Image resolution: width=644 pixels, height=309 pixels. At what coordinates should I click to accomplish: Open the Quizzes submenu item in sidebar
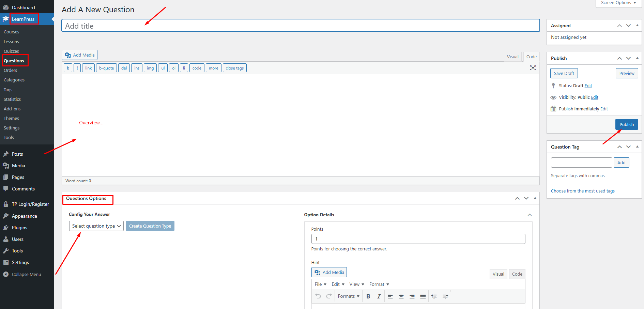tap(11, 51)
